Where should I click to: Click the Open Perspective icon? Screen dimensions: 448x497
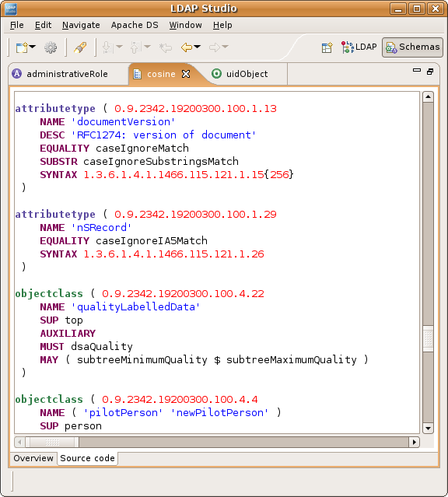tap(327, 47)
